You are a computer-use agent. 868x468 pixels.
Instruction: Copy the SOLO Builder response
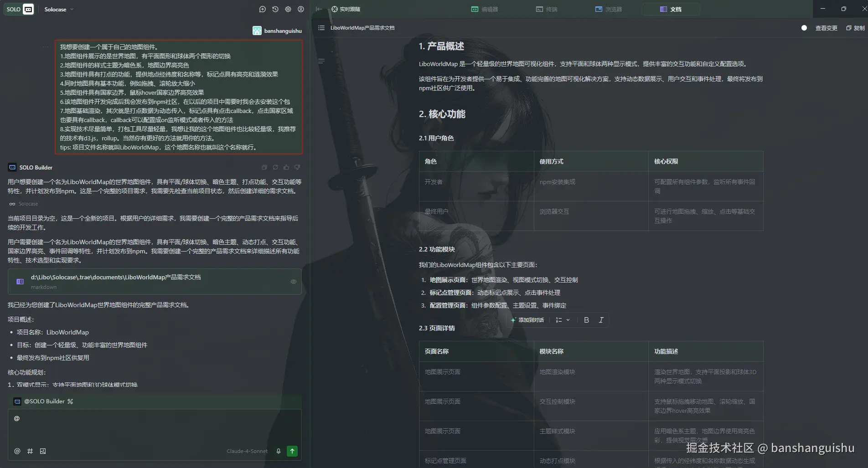264,167
